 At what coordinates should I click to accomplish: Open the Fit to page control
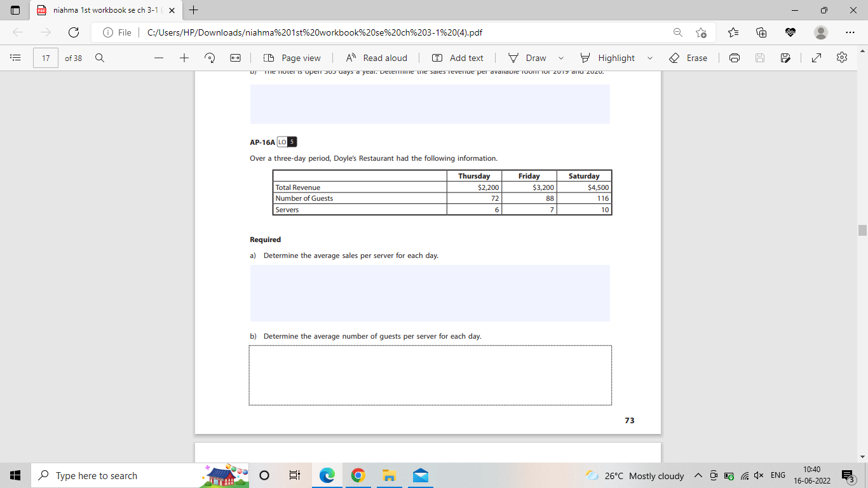(x=234, y=58)
